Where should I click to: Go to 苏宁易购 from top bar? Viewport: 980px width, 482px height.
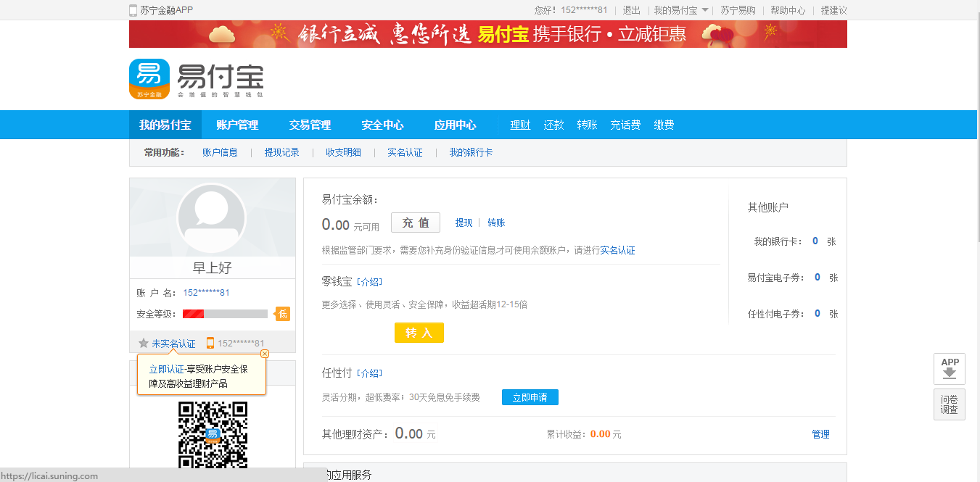738,10
